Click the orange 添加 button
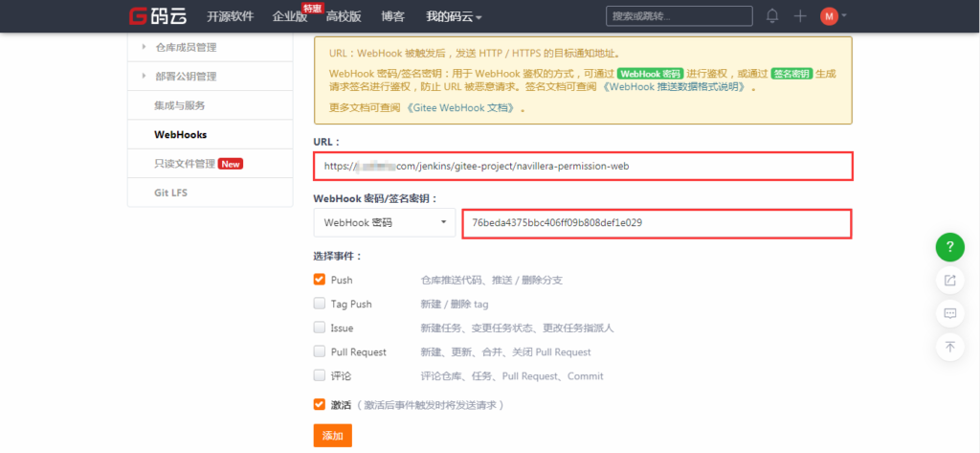This screenshot has width=980, height=453. pos(332,435)
